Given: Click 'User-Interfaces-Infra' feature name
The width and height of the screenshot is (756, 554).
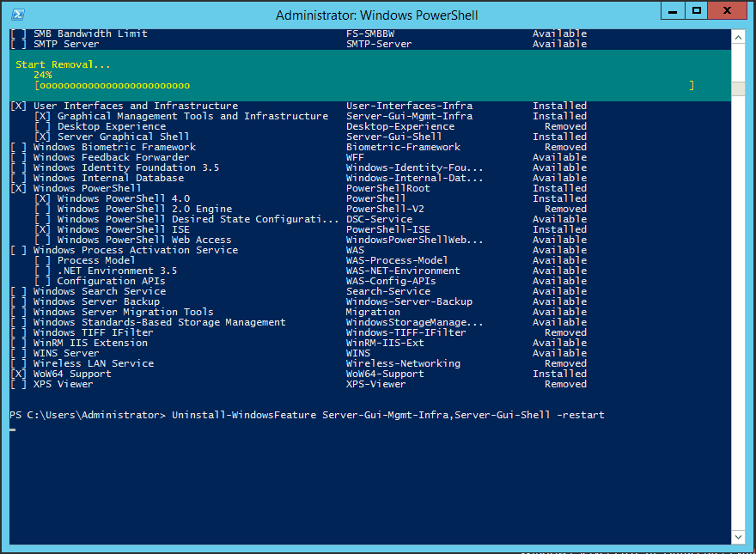Looking at the screenshot, I should [409, 106].
